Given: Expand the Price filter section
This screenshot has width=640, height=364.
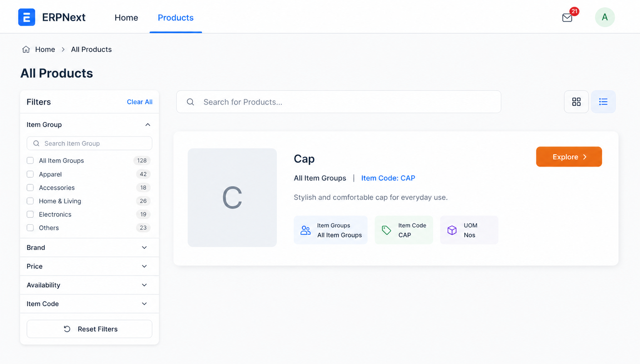Looking at the screenshot, I should tap(89, 266).
